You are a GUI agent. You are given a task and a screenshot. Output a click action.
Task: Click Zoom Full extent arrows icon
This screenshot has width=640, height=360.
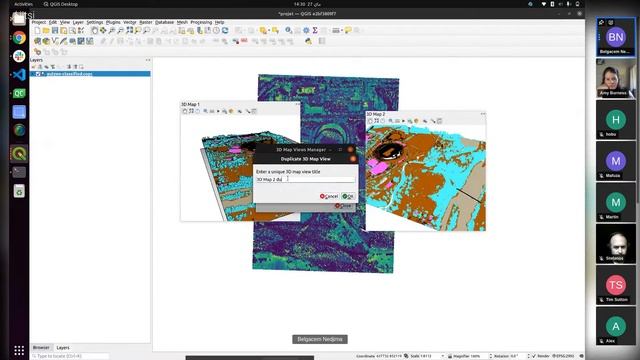129,31
